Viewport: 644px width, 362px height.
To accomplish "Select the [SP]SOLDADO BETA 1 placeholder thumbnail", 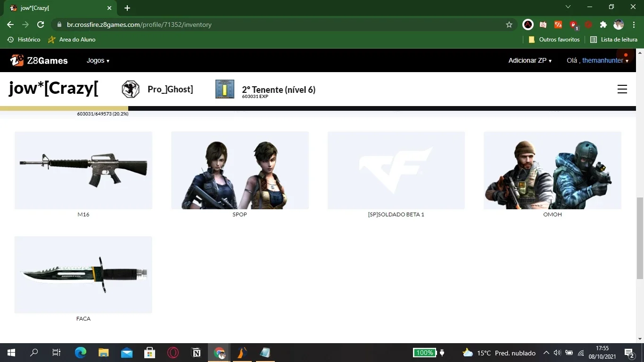I will pos(396,170).
